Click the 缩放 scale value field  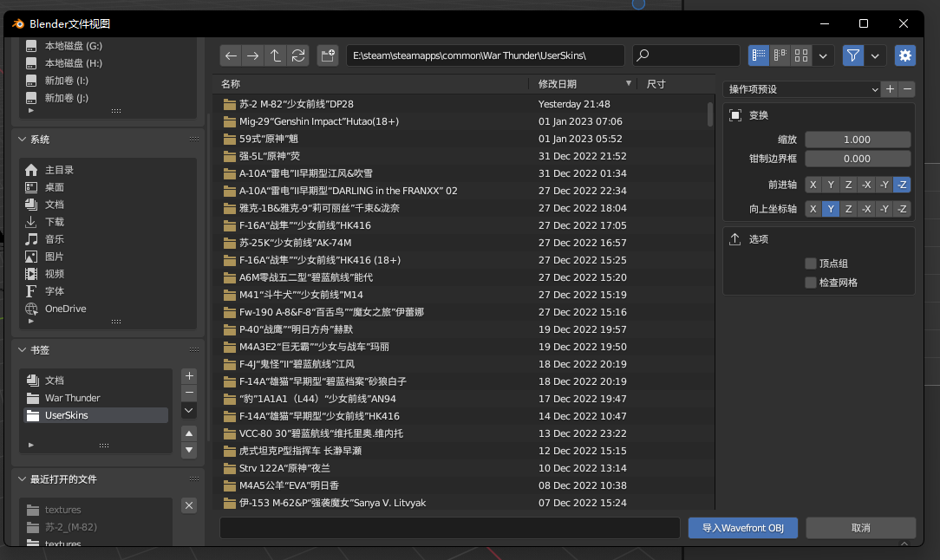coord(858,140)
